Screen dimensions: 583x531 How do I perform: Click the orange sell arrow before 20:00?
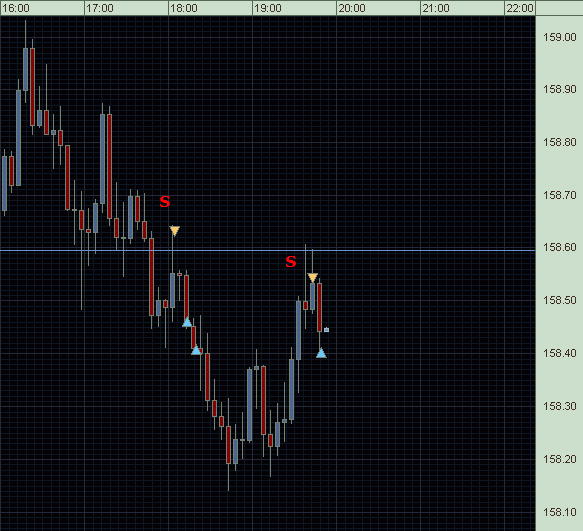[x=313, y=277]
